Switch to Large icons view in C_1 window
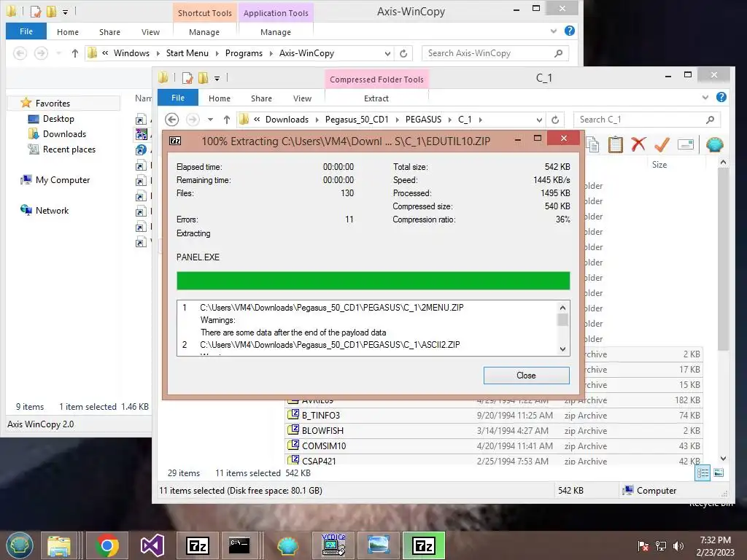This screenshot has width=747, height=560. click(719, 472)
